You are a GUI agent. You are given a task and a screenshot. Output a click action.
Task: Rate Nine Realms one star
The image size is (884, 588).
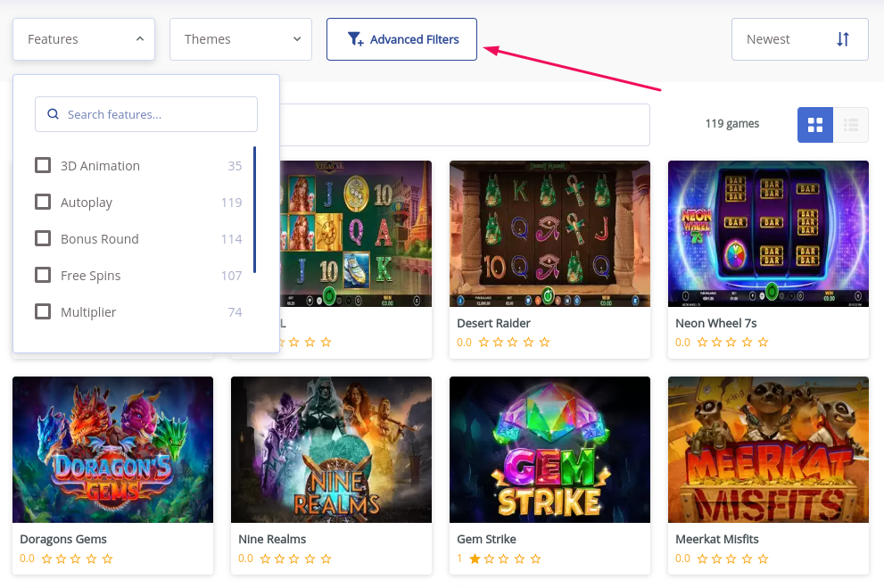point(264,559)
